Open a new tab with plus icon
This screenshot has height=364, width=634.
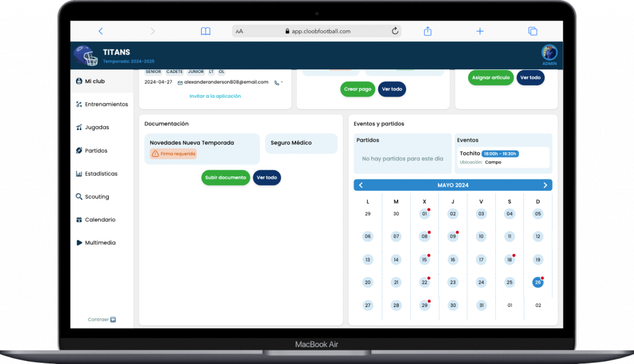click(x=480, y=31)
